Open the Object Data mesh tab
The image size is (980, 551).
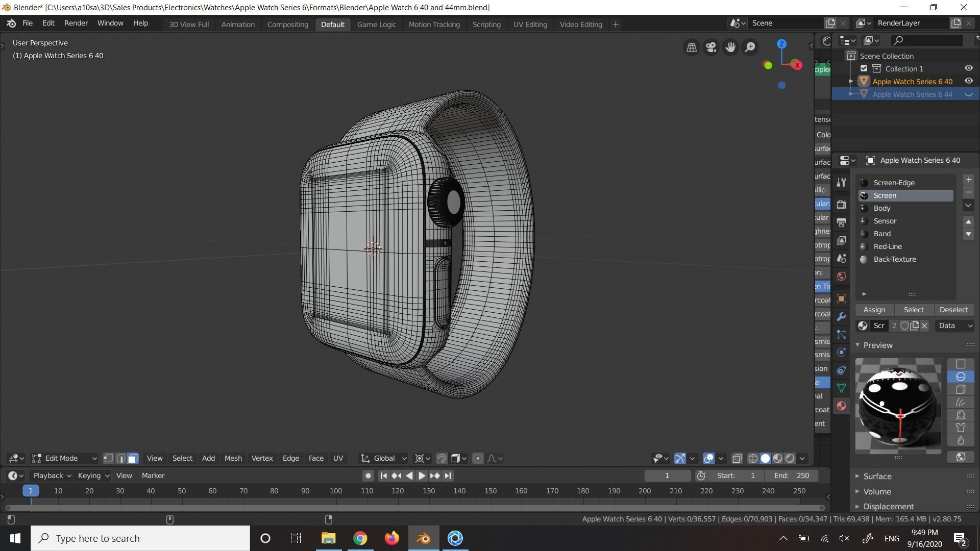[841, 388]
